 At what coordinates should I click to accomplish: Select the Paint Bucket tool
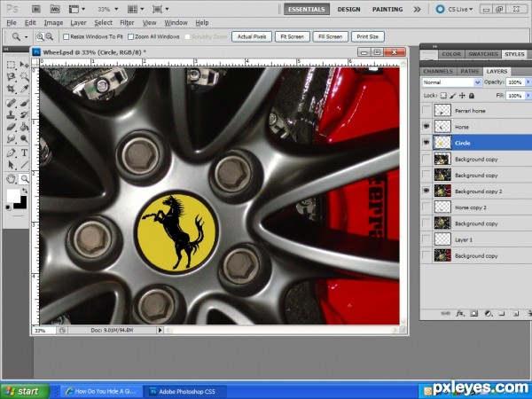[x=24, y=127]
